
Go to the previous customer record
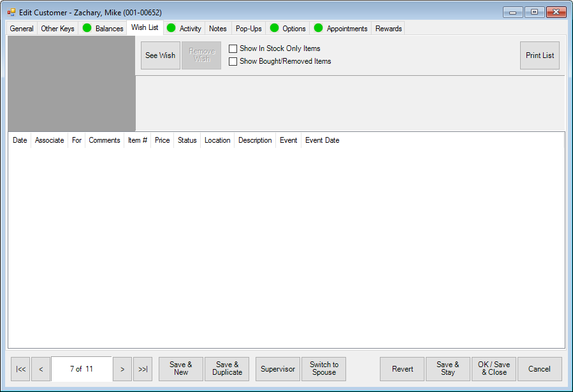(x=41, y=369)
